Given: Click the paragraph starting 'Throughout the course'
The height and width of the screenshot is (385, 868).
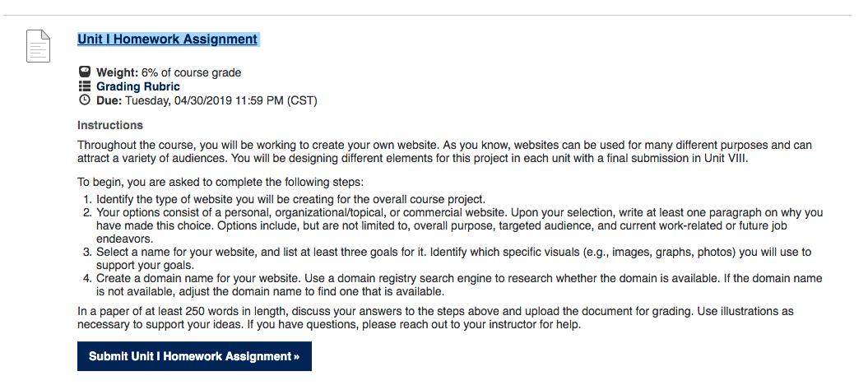Looking at the screenshot, I should point(444,151).
